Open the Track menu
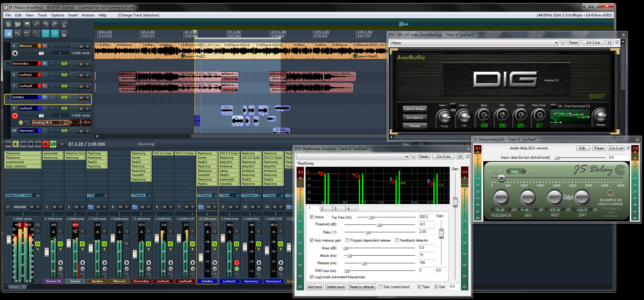This screenshot has width=644, height=300. (x=42, y=15)
